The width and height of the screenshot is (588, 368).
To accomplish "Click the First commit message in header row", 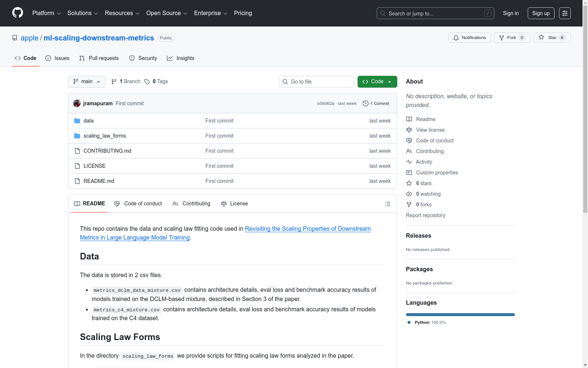I will point(130,103).
